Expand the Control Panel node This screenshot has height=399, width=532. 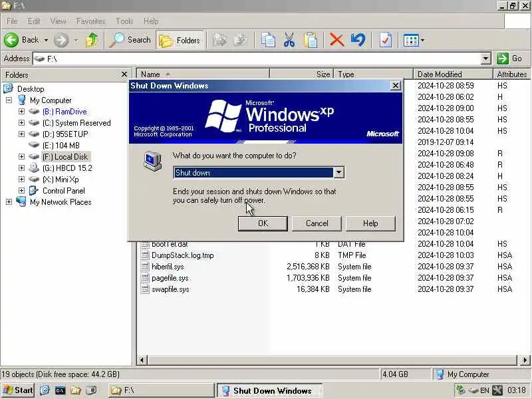tap(21, 191)
